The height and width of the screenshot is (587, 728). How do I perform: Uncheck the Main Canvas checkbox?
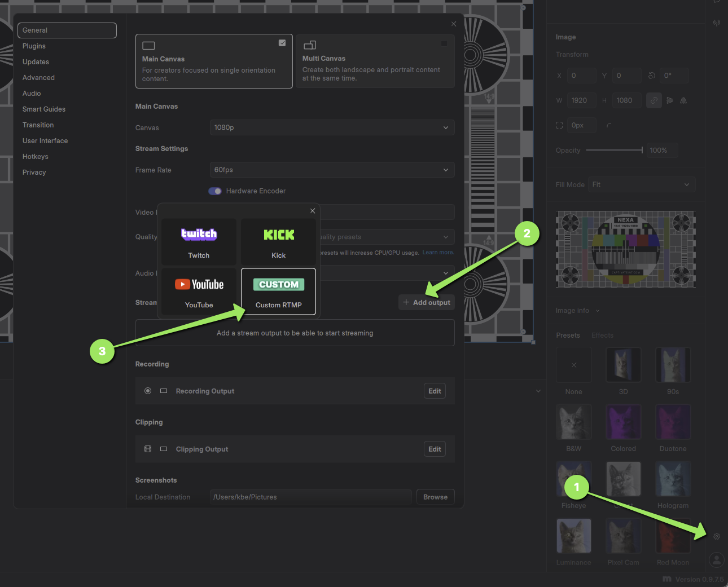282,42
